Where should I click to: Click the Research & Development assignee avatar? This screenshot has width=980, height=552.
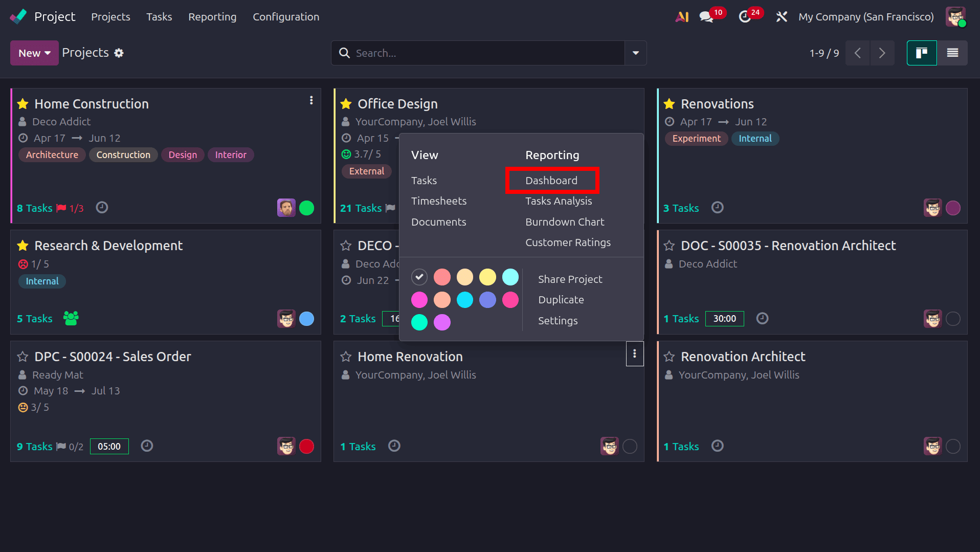pos(286,319)
